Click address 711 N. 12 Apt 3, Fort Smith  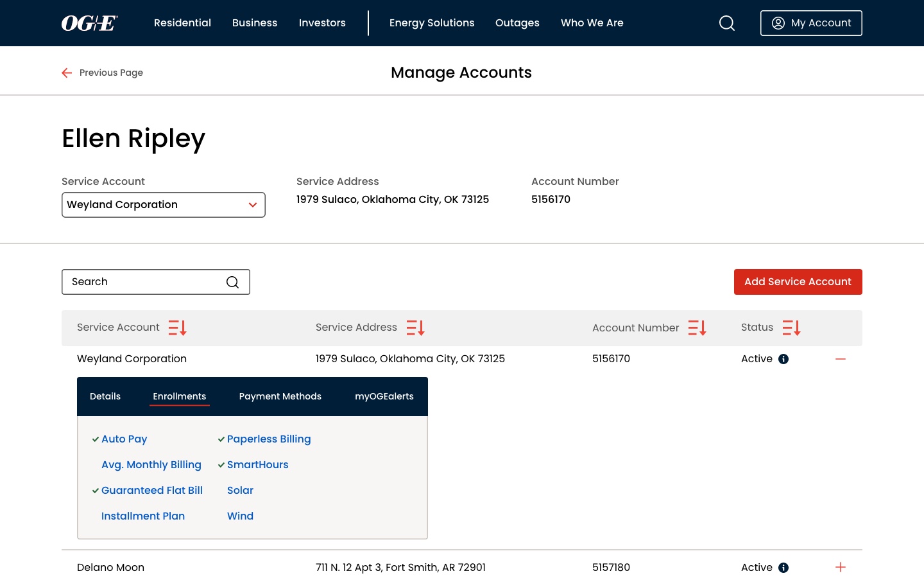pyautogui.click(x=400, y=568)
